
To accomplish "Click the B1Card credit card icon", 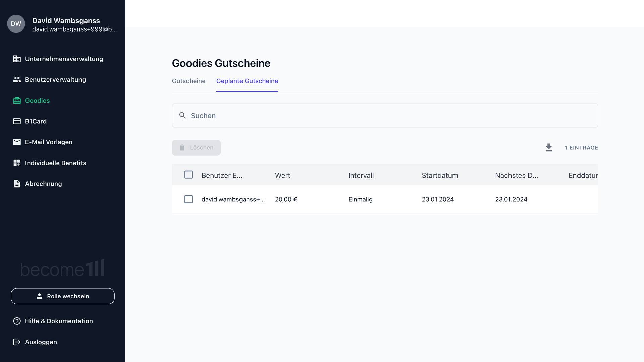I will [x=17, y=121].
